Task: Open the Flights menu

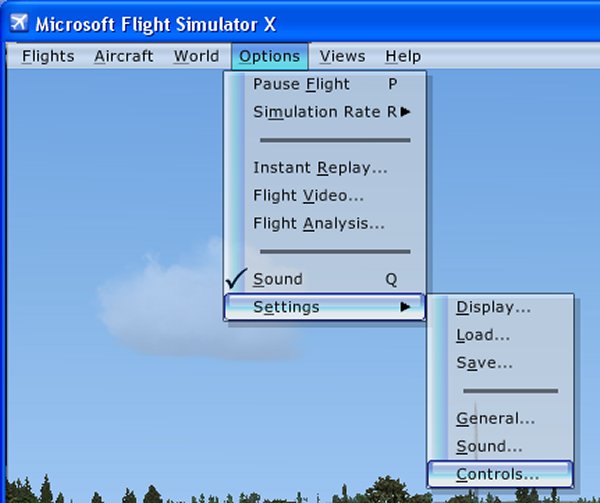Action: pyautogui.click(x=48, y=56)
